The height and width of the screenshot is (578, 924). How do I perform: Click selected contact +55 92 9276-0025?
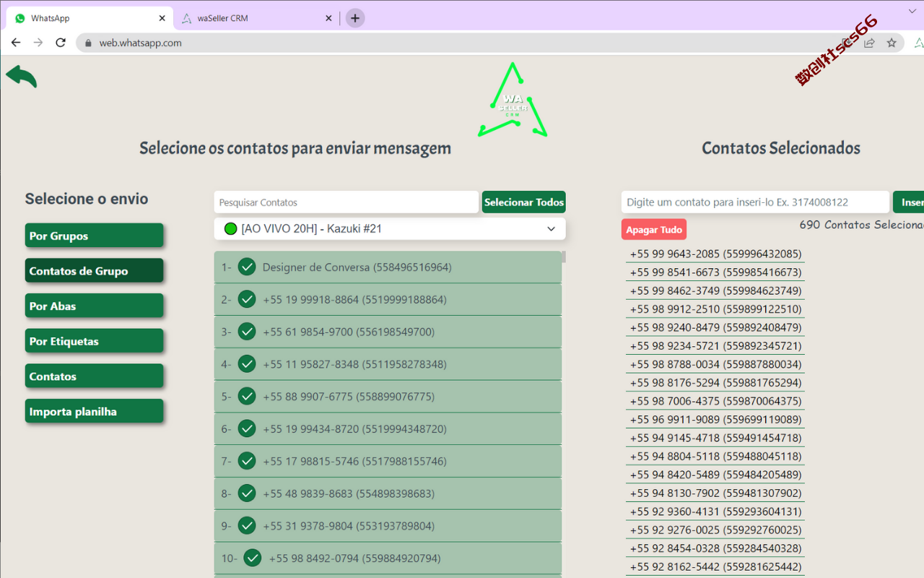point(715,530)
